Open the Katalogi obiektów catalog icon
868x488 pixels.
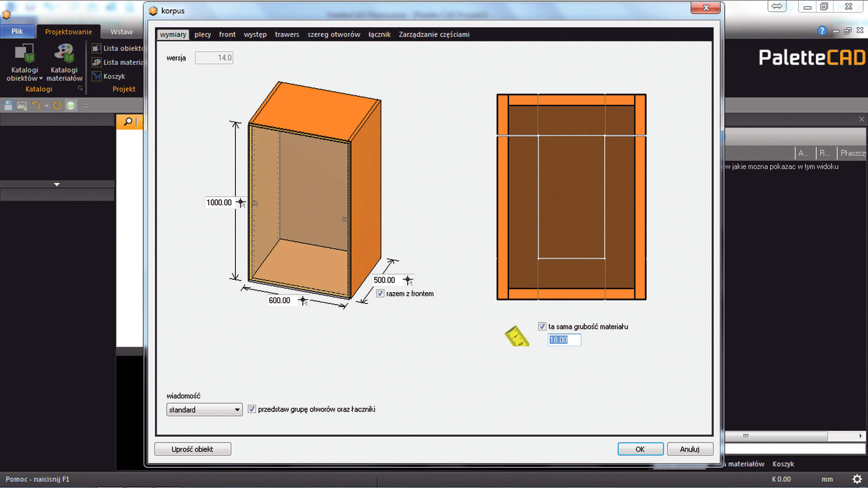point(24,53)
